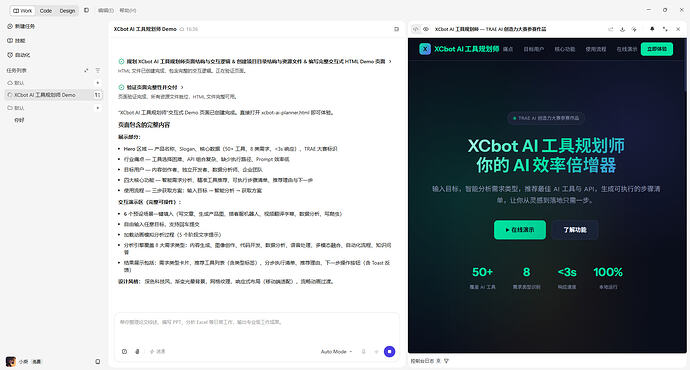690x370 pixels.
Task: Go to 使用流程 section in preview navbar
Action: click(595, 49)
